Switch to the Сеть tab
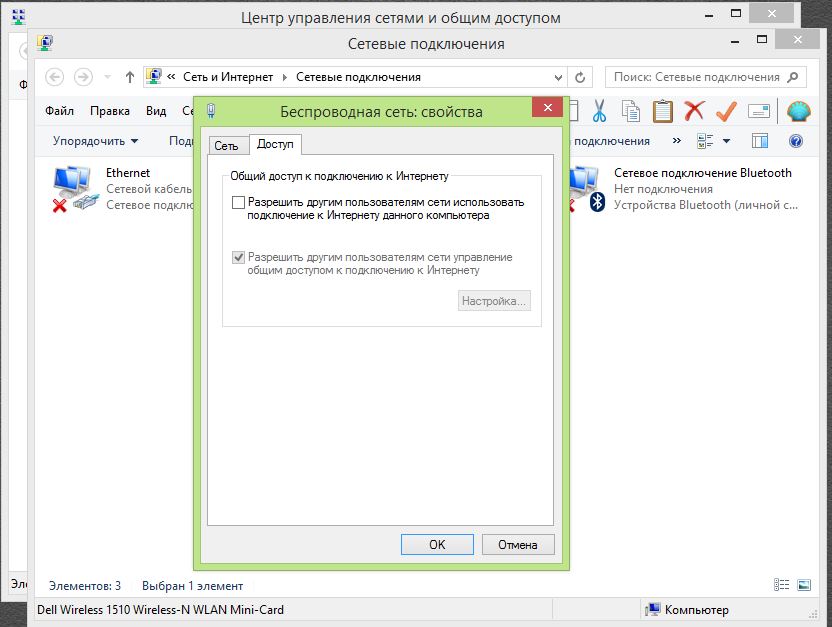Viewport: 832px width, 627px height. [227, 145]
